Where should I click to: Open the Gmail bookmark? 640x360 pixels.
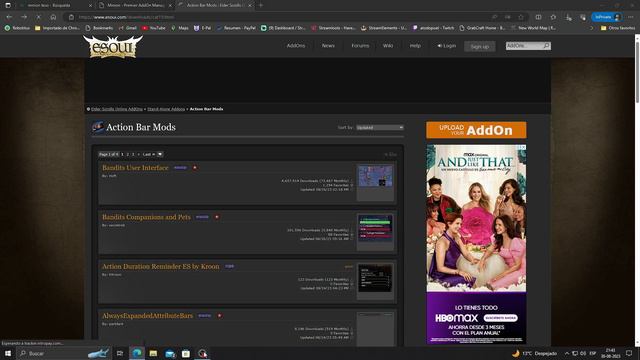click(127, 28)
